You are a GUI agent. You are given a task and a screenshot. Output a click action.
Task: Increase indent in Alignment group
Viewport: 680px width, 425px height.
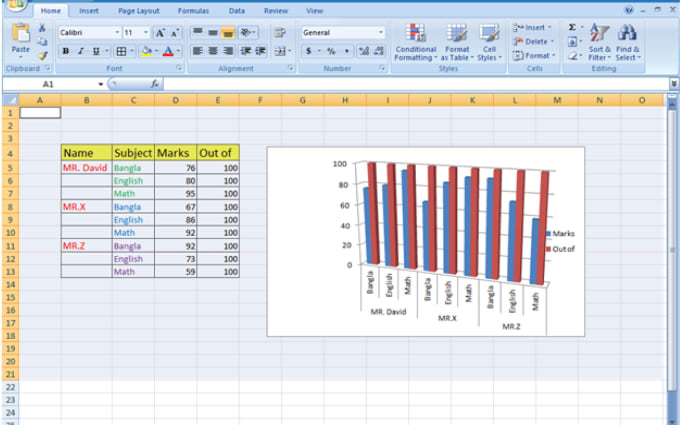coord(260,51)
